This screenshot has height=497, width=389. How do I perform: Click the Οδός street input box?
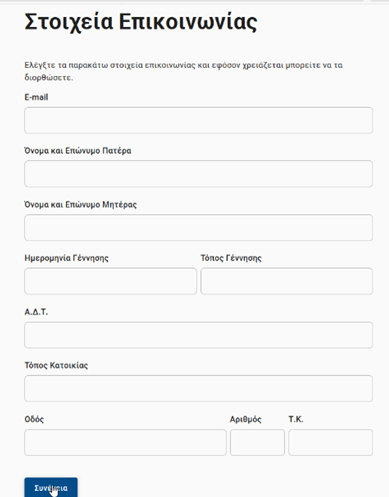[x=125, y=442]
